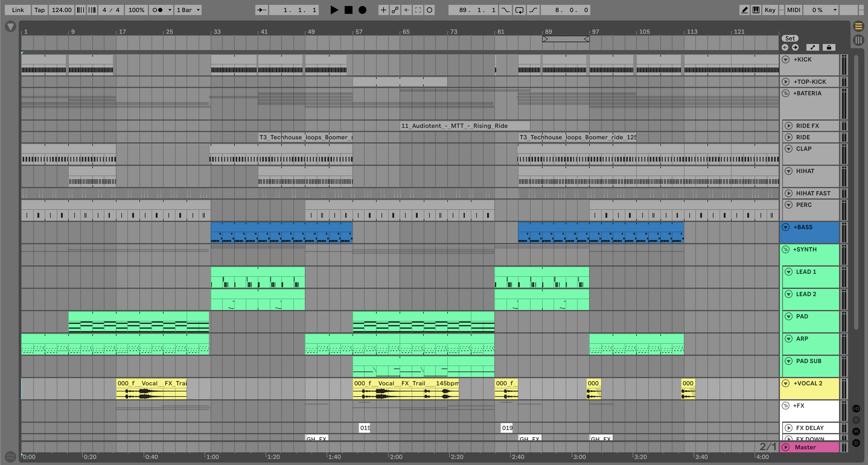Toggle Automation Mode icon beside lock

click(x=813, y=47)
